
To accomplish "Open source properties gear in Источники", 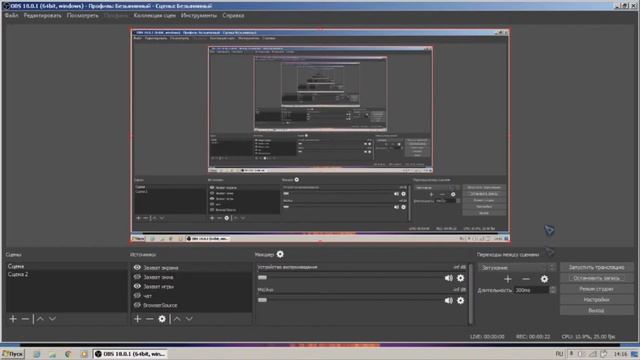I will [162, 319].
